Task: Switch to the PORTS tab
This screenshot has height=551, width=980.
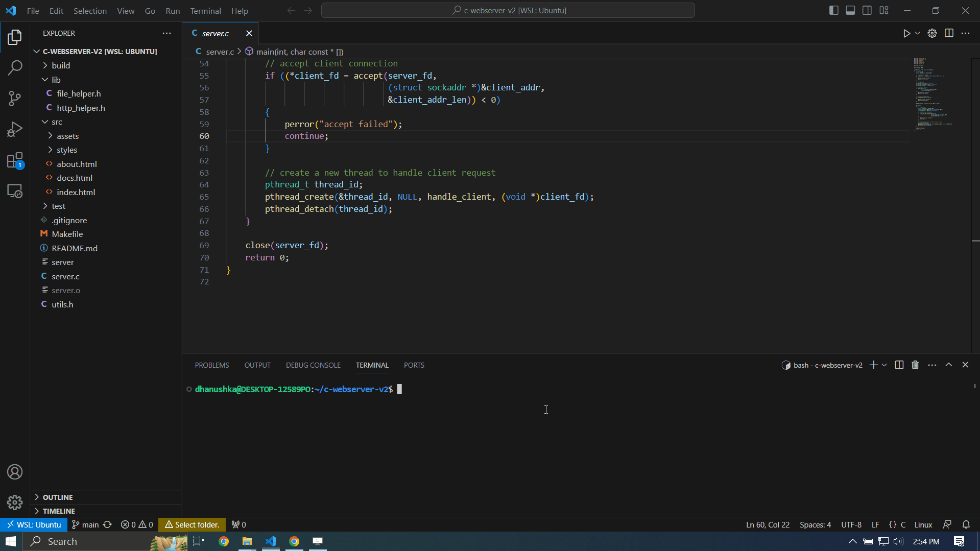Action: (414, 365)
